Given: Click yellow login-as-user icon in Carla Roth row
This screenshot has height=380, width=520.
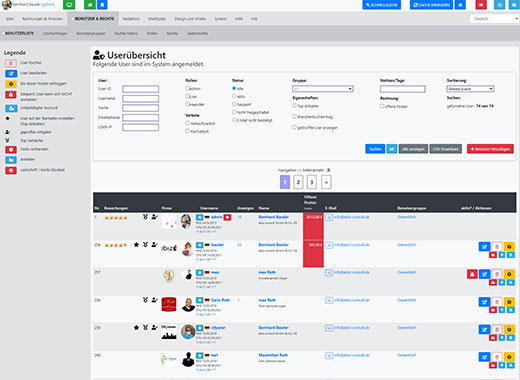Looking at the screenshot, I should coord(509,302).
